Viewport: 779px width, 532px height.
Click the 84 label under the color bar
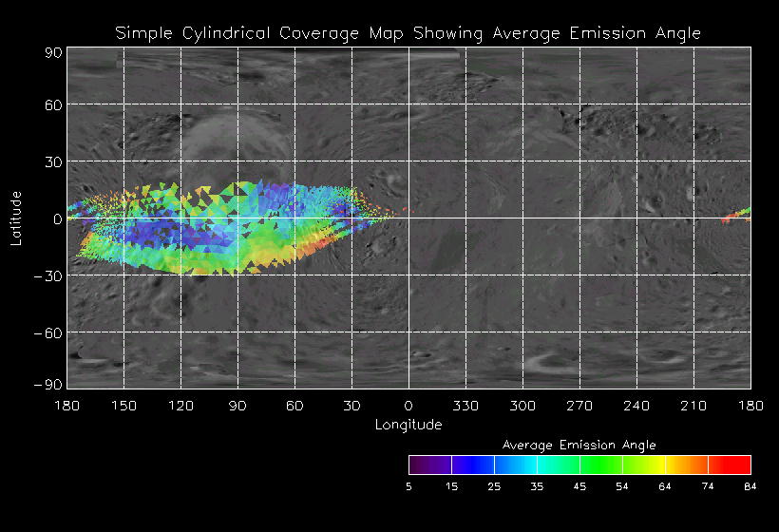pos(750,487)
